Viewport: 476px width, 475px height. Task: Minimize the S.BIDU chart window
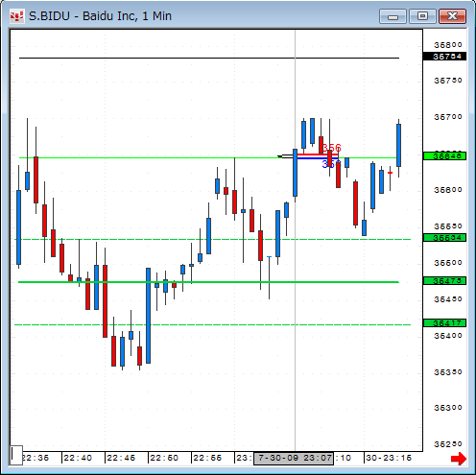coord(393,16)
